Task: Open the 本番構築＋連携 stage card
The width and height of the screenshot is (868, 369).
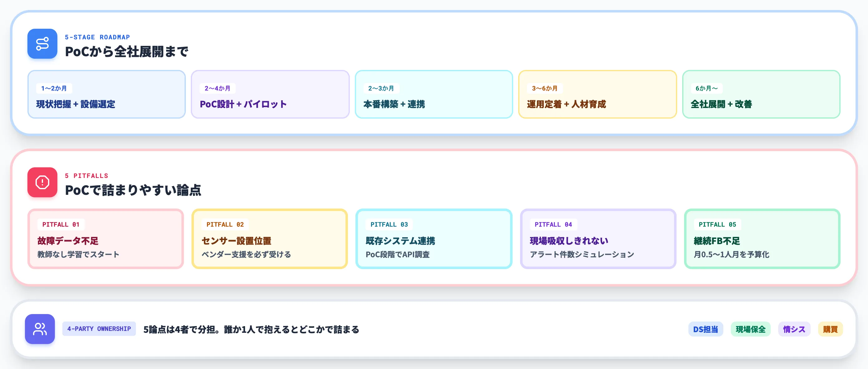Action: click(434, 95)
